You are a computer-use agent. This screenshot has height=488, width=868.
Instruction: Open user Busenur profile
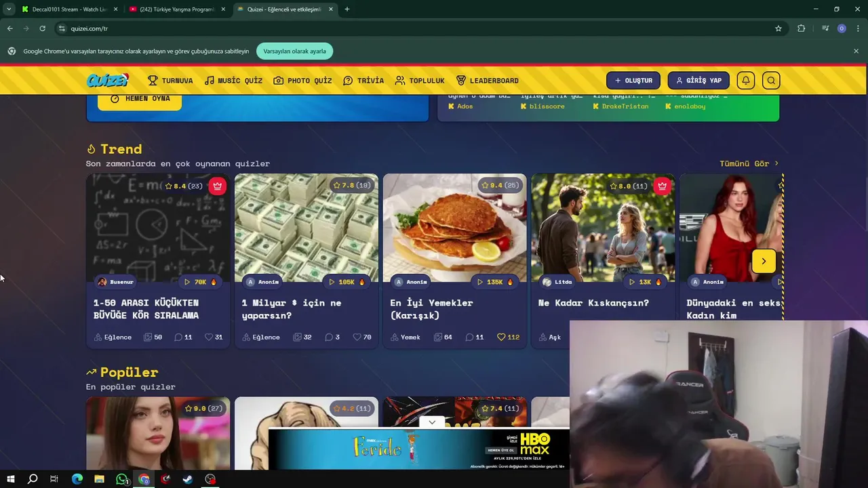pos(115,282)
